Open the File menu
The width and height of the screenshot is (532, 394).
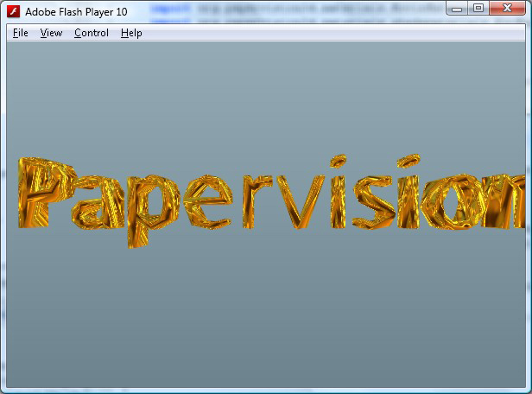tap(21, 33)
